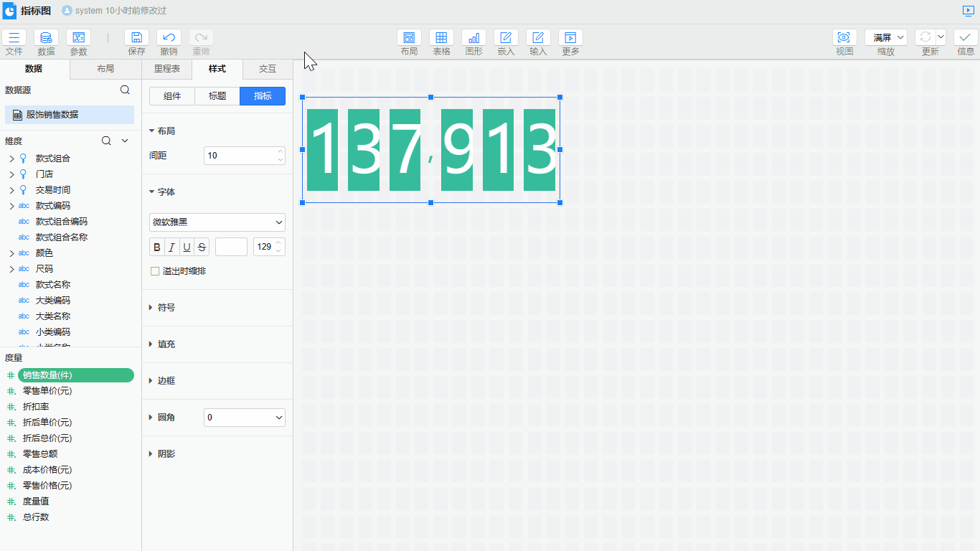Search data sources with magnifier icon
Screen dimensions: 980x551
tap(125, 90)
